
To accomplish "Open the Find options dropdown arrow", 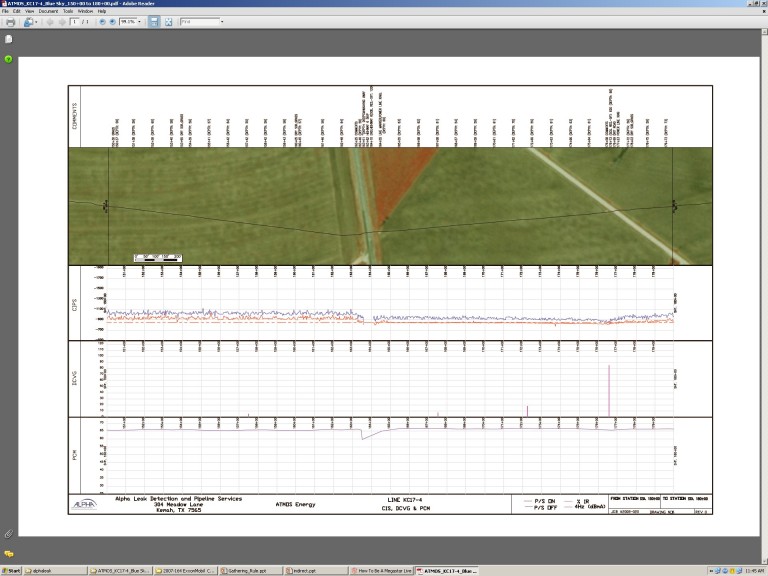I will click(222, 22).
